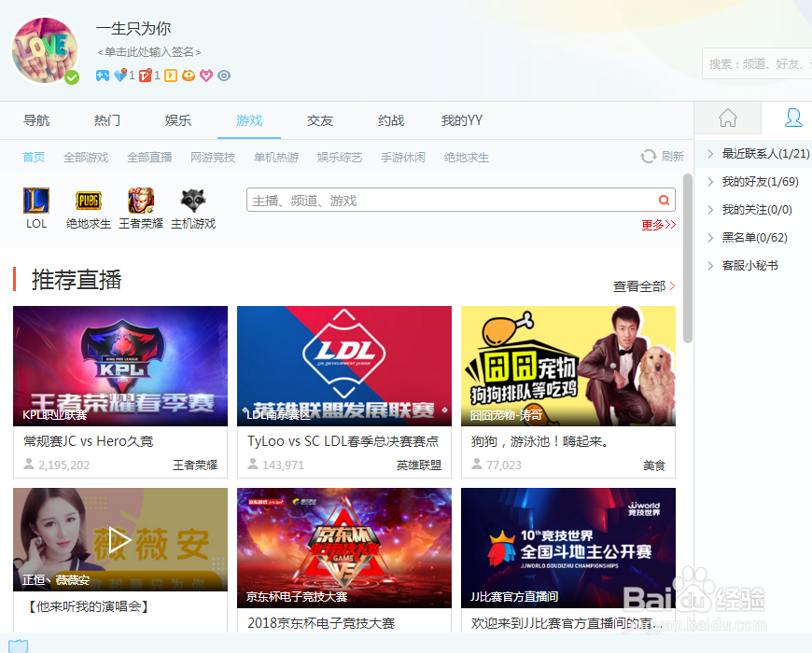Click the blue diamond badge icon

pos(120,76)
